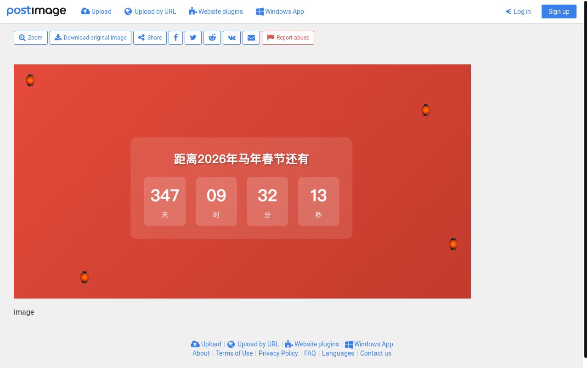Click the Postimage logo
The image size is (588, 368).
click(x=36, y=11)
